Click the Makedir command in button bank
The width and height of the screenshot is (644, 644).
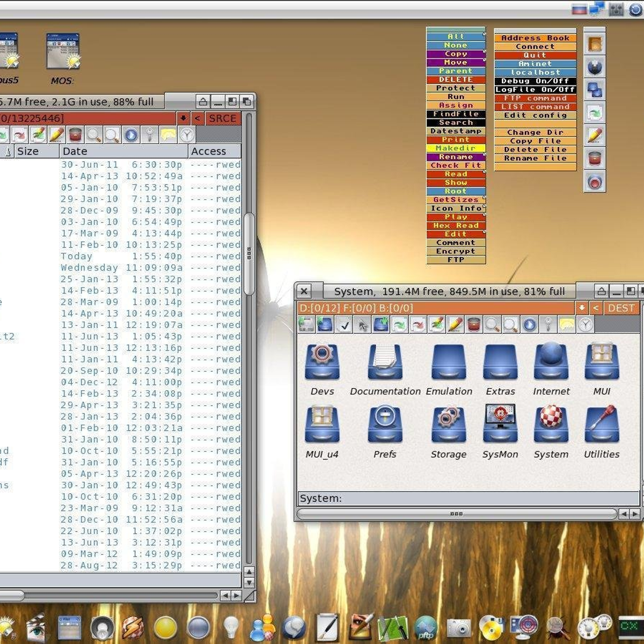click(x=456, y=148)
